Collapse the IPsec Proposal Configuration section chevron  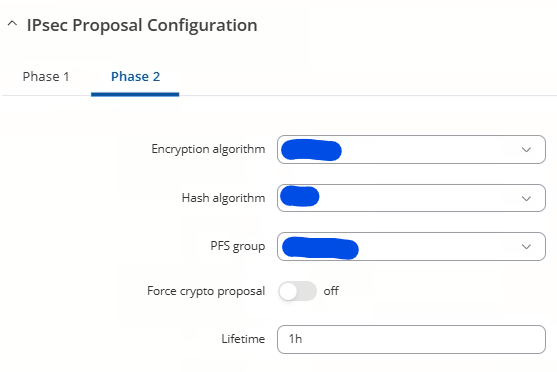(12, 24)
